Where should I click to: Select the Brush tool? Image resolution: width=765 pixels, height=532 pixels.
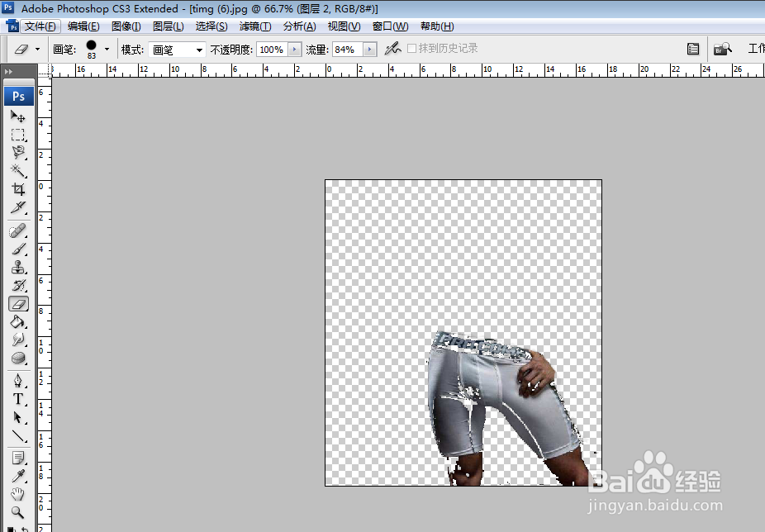[x=18, y=249]
